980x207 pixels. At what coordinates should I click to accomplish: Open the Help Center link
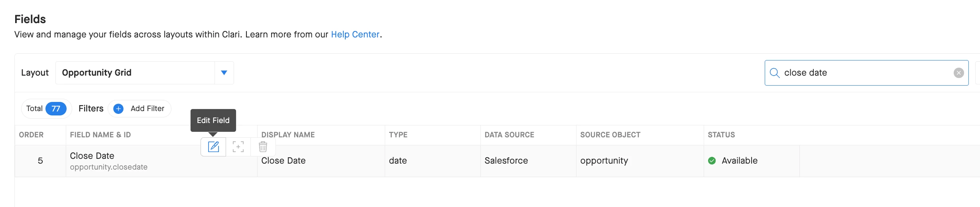355,35
